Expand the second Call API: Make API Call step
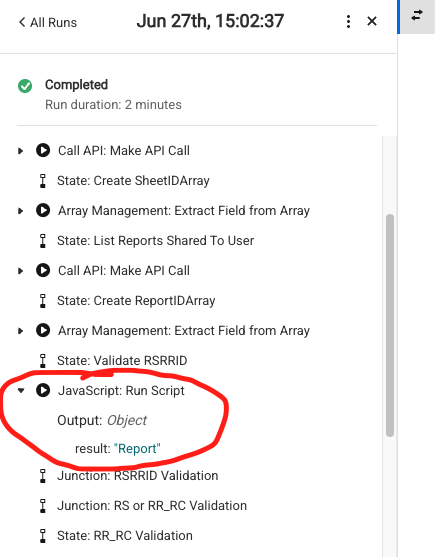This screenshot has width=435, height=557. pos(21,271)
